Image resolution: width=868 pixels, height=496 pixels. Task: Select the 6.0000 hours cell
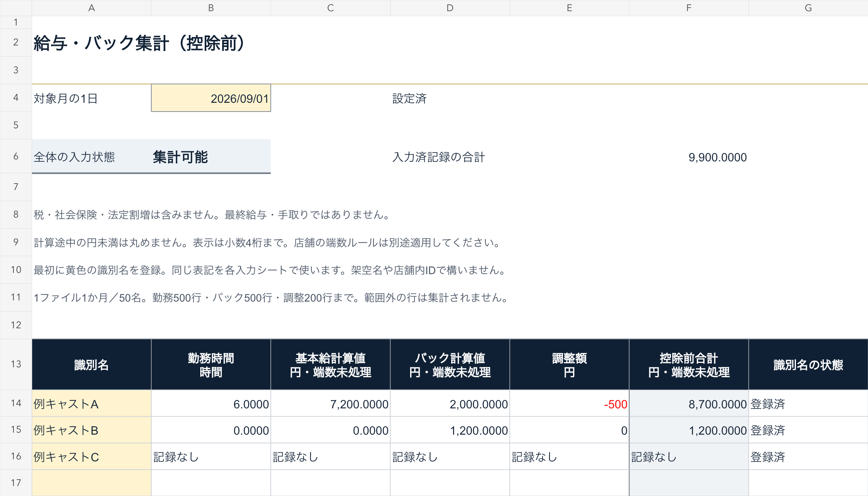coord(211,404)
